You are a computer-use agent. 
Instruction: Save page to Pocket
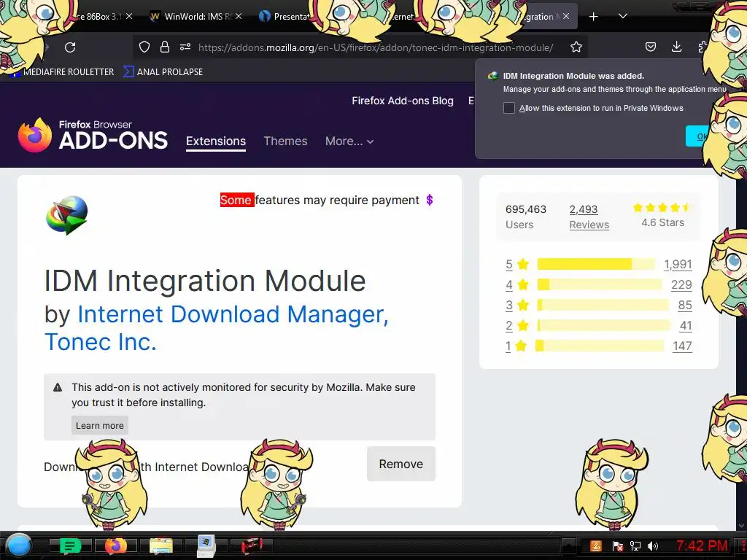pos(650,47)
